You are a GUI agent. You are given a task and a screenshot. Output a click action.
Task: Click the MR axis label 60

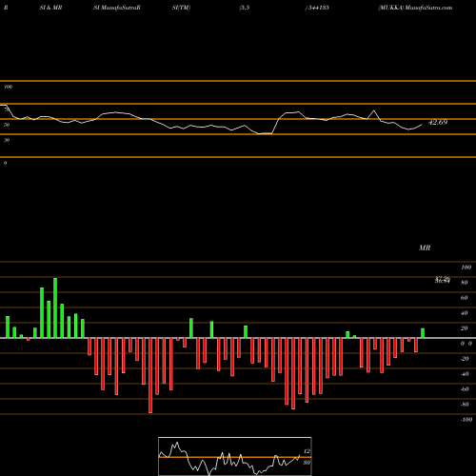click(x=465, y=298)
